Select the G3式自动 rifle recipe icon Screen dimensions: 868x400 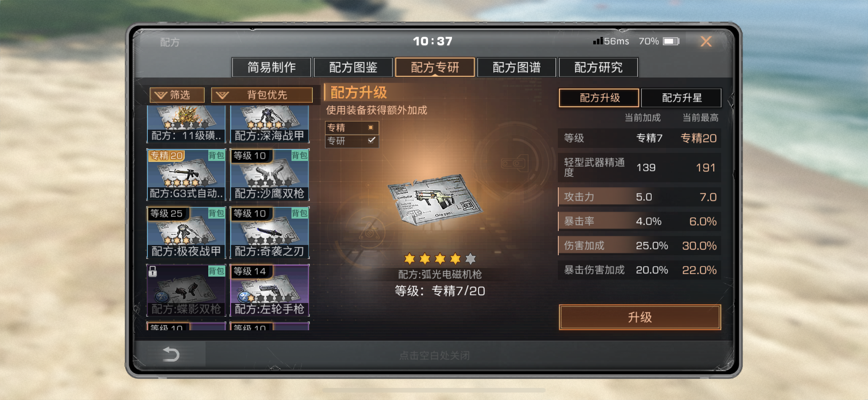pos(186,174)
